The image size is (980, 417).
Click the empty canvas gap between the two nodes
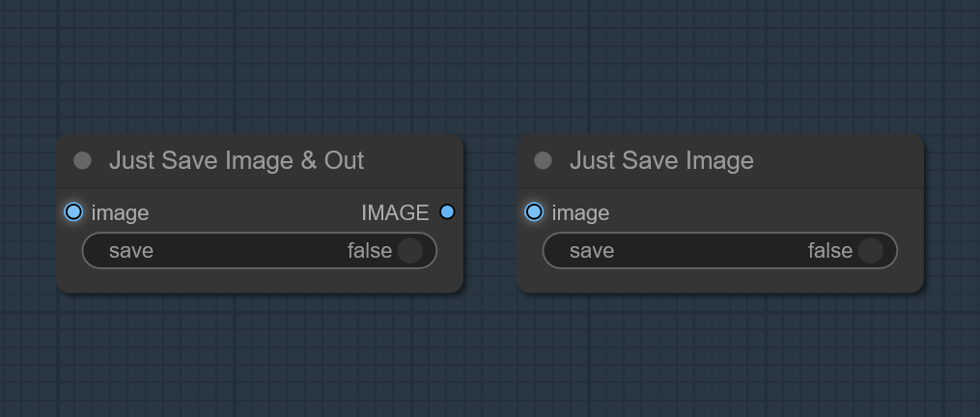(x=490, y=212)
